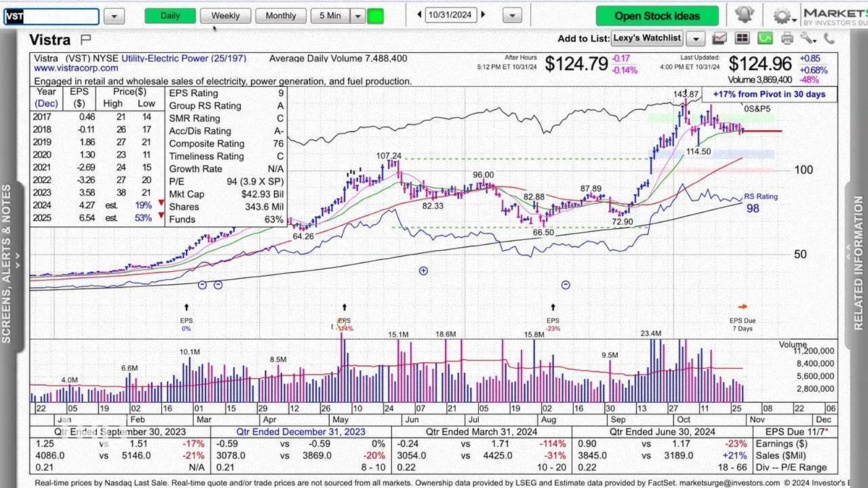
Task: Expand the Lexy's Watchlist dropdown arrow
Action: tap(696, 38)
